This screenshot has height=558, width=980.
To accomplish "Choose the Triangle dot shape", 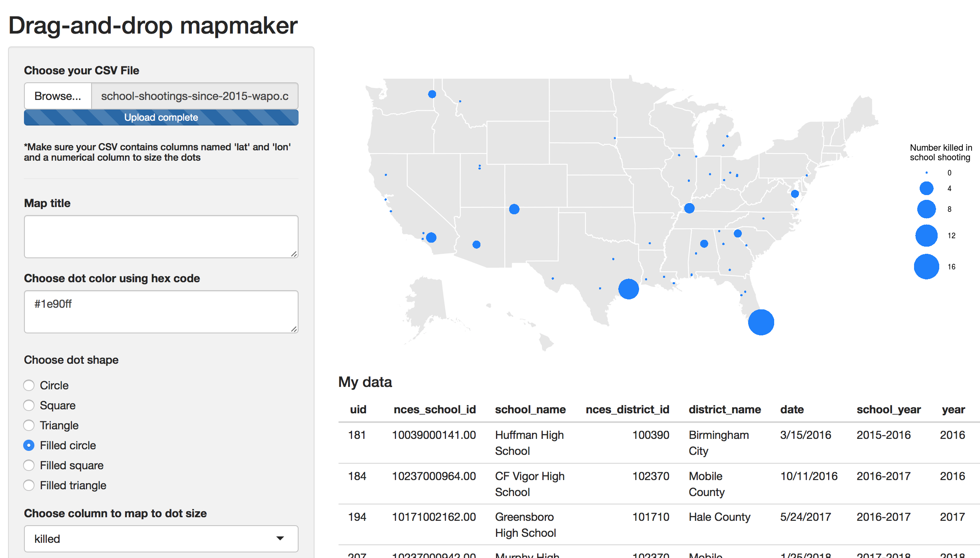I will (29, 425).
